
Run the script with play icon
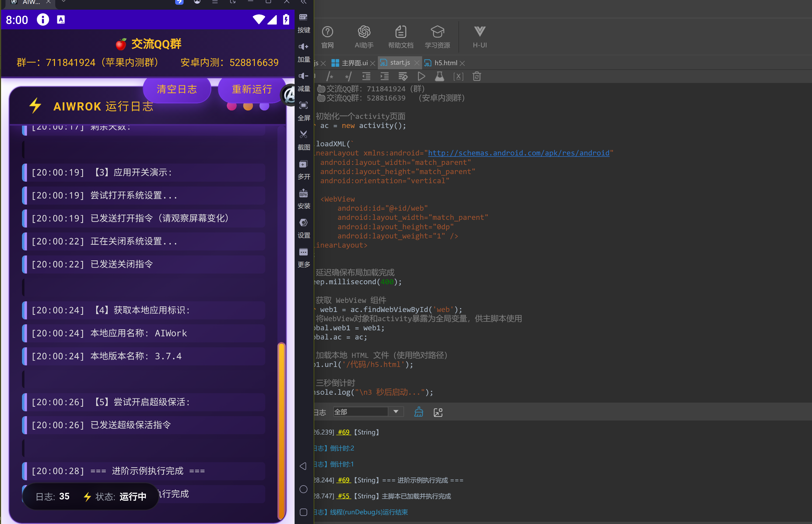(421, 76)
